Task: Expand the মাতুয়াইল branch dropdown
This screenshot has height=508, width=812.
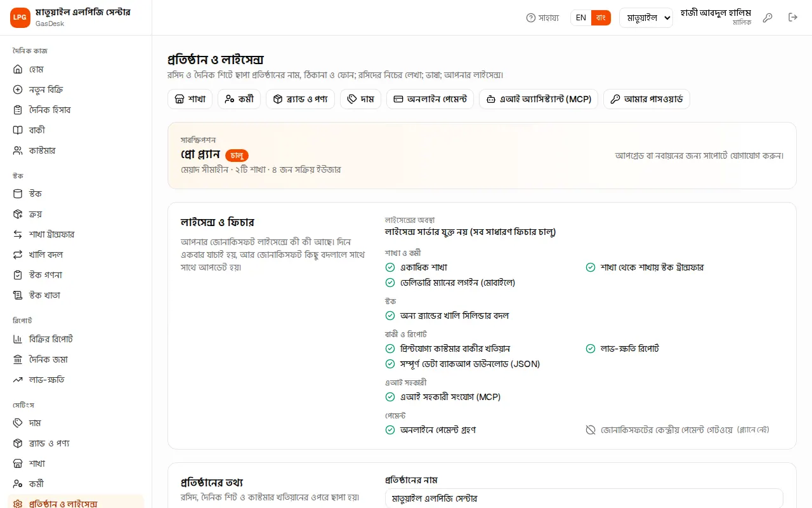Action: [646, 18]
